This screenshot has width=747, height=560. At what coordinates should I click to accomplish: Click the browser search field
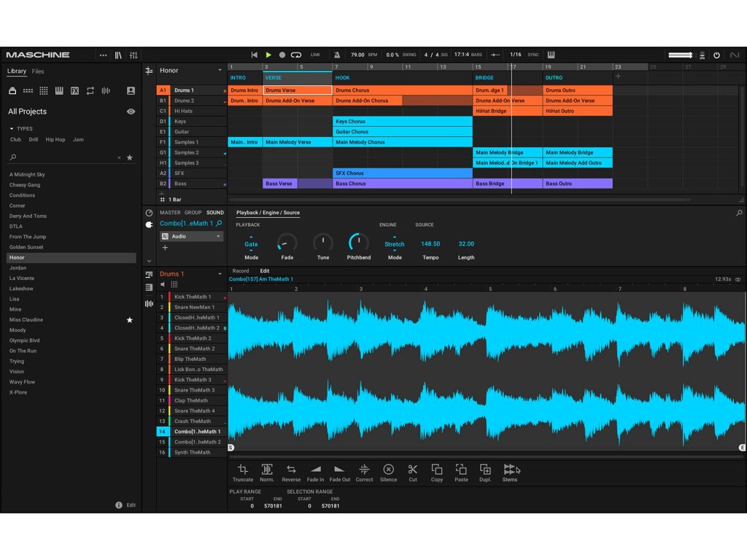tap(64, 157)
